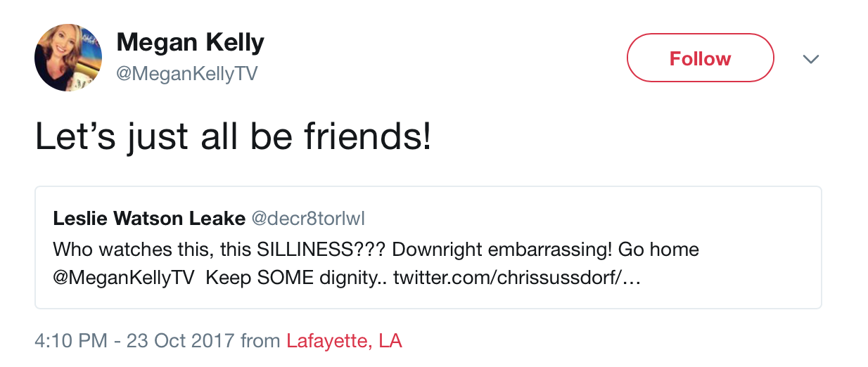868x367 pixels.
Task: Click the word from before the location
Action: tap(260, 342)
